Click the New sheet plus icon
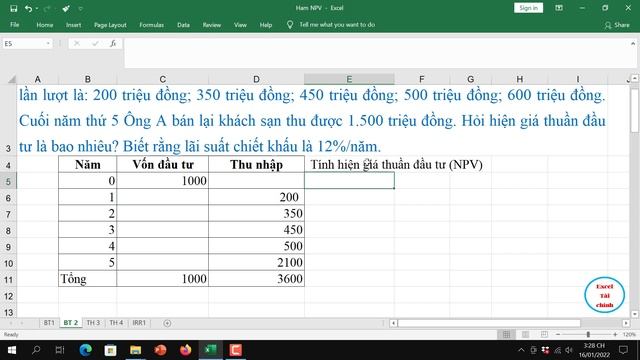640x360 pixels. pyautogui.click(x=167, y=323)
